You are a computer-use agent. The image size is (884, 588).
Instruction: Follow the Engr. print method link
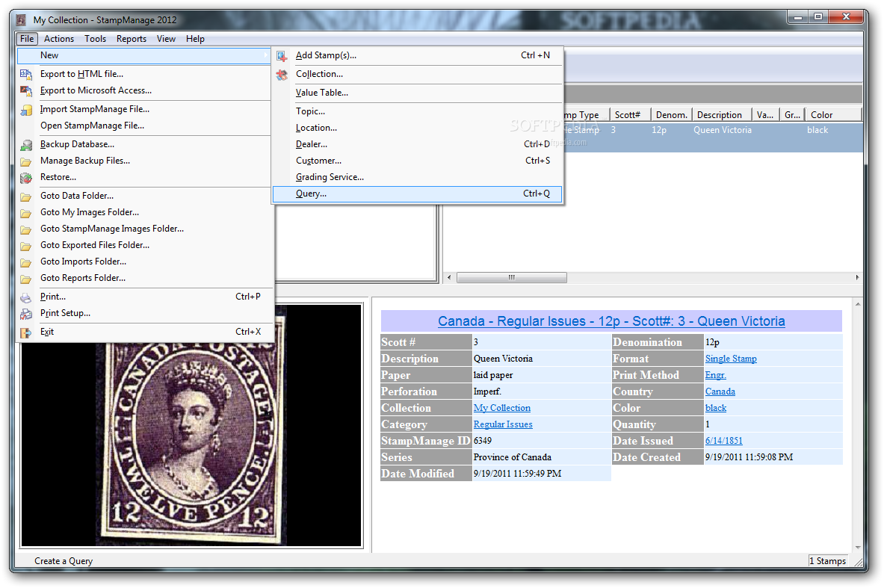pos(715,375)
